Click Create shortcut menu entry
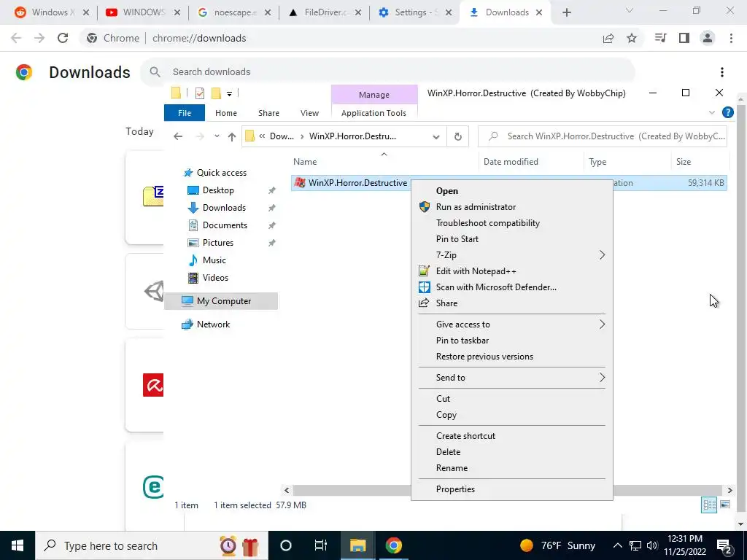 point(465,436)
